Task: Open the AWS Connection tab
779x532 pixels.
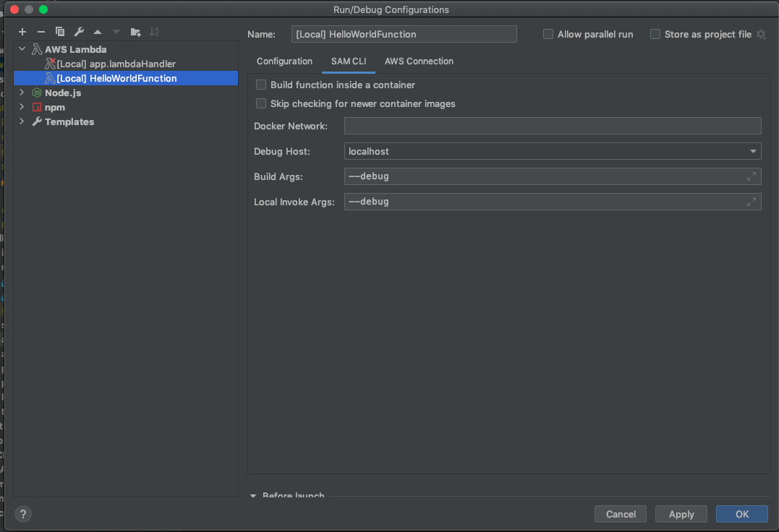Action: point(419,61)
